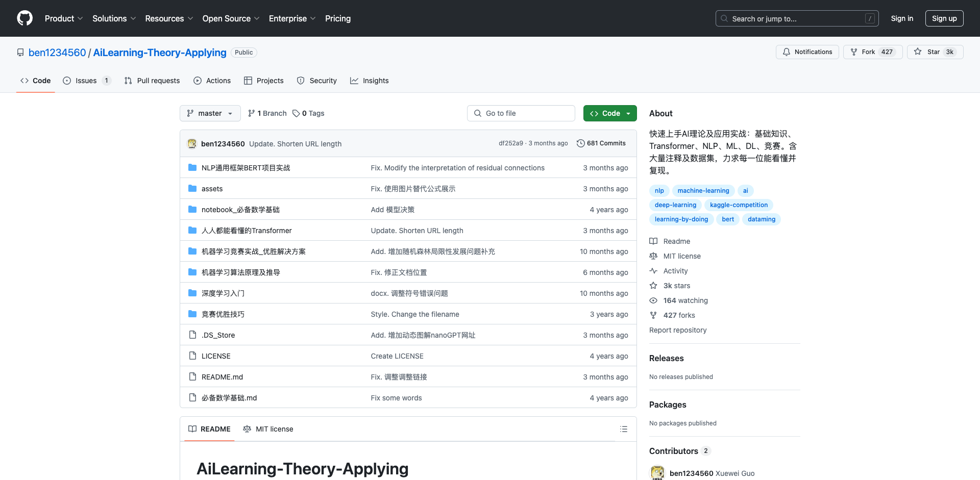Click the Activity pulse icon
The image size is (980, 480).
tap(654, 270)
